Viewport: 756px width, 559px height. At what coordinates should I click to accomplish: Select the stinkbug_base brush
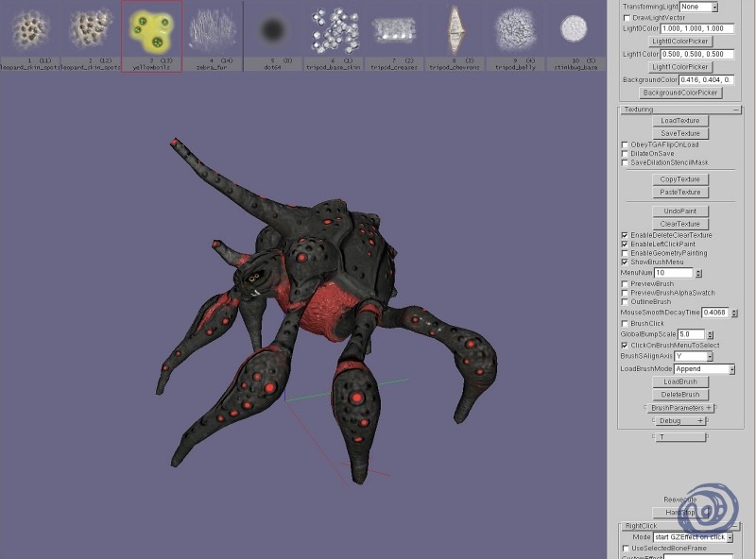click(x=576, y=36)
